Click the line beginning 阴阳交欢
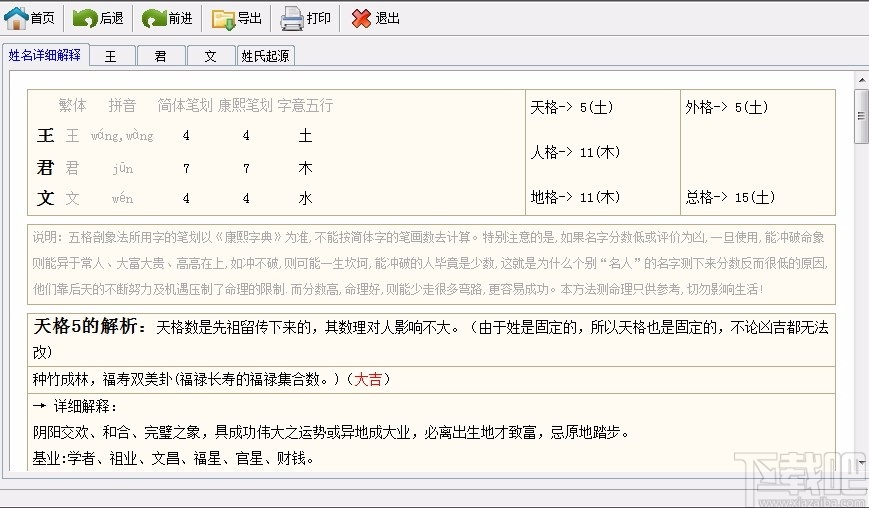 (331, 432)
